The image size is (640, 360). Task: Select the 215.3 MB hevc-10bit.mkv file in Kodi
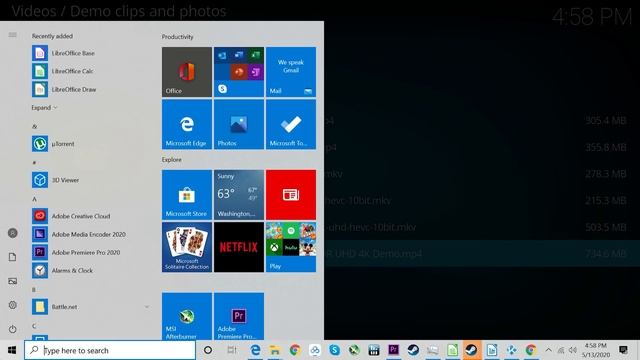[x=482, y=200]
